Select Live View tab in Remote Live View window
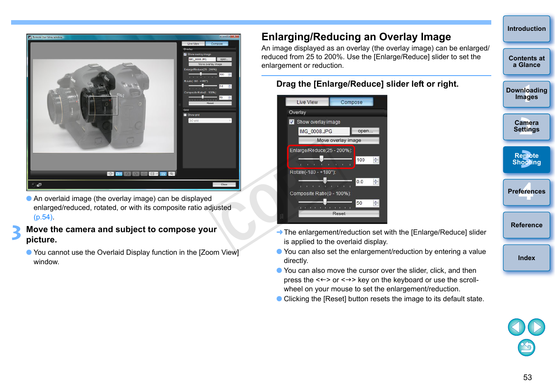555x392 pixels. [193, 44]
